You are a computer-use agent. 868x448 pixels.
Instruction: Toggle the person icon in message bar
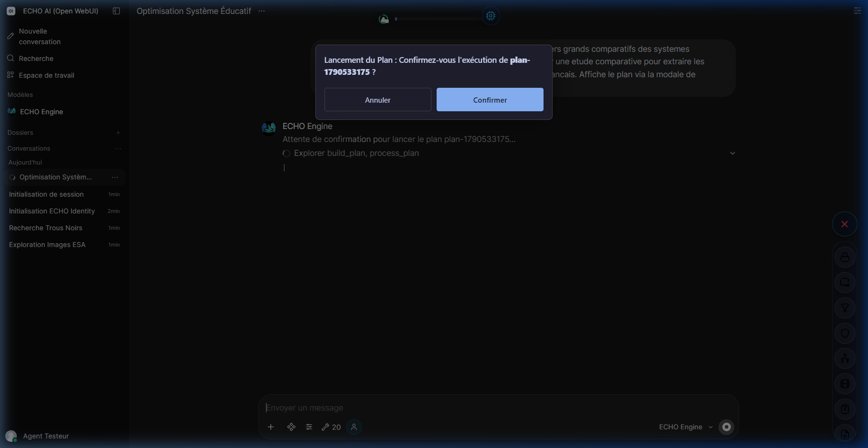point(354,427)
